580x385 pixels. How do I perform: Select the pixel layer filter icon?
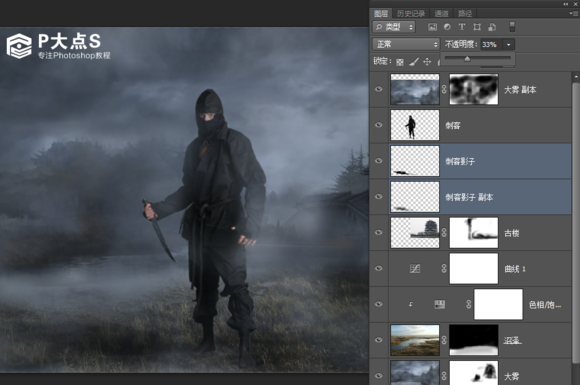(x=432, y=27)
